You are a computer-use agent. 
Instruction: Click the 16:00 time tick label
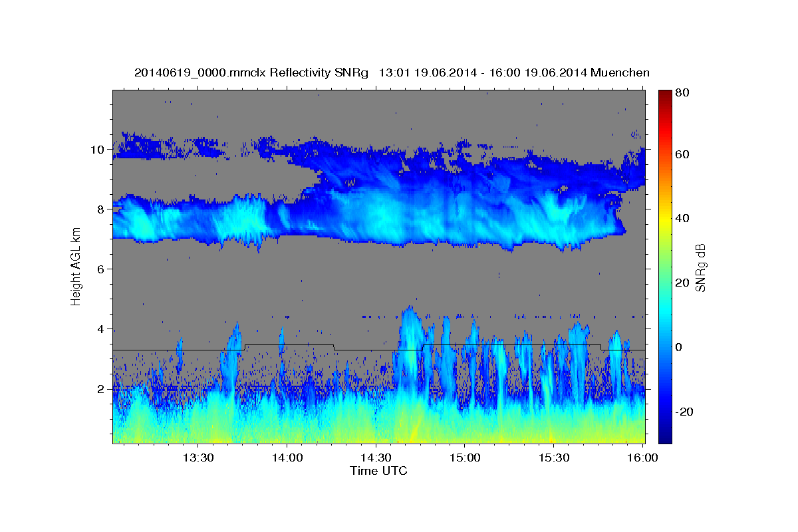642,458
